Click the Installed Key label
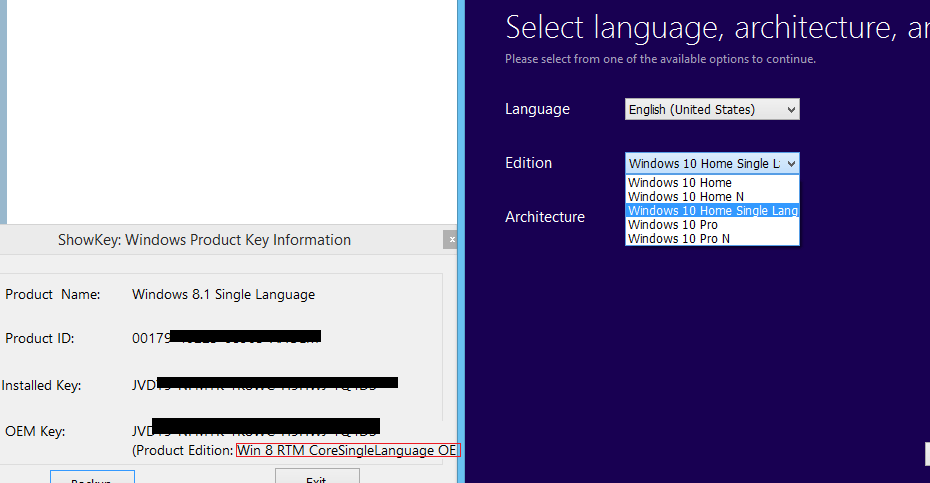This screenshot has width=930, height=483. point(41,385)
